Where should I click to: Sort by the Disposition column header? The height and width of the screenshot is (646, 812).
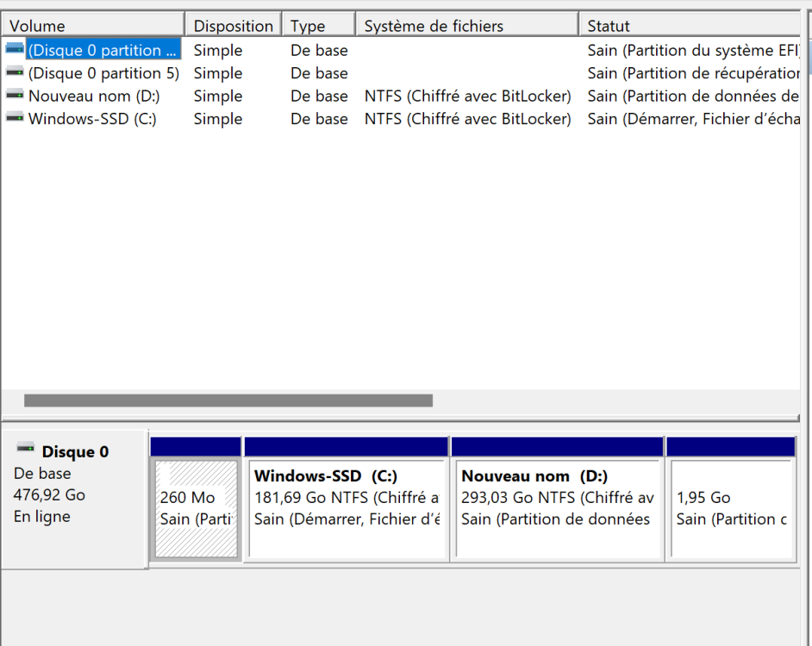coord(233,26)
